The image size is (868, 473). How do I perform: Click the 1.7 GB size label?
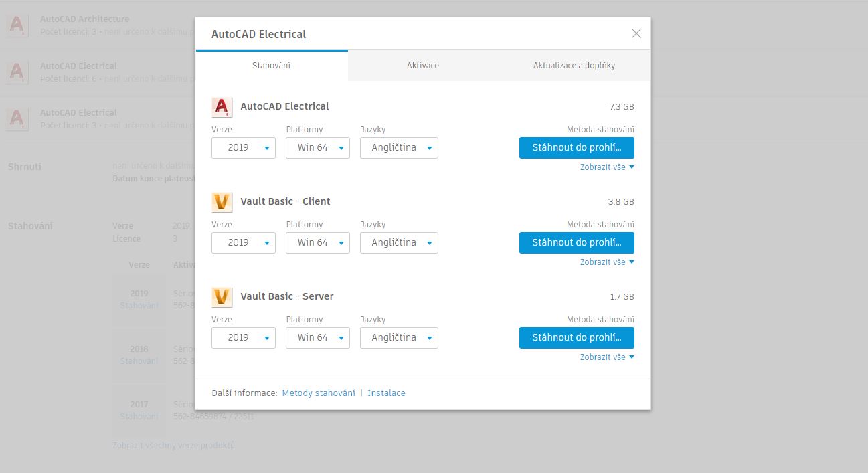622,297
